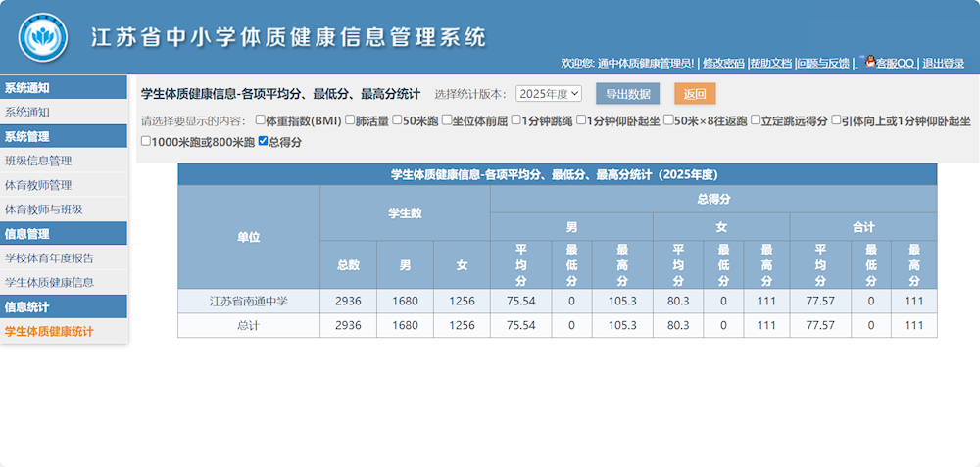The height and width of the screenshot is (467, 980).
Task: Click the 修改密码 link
Action: [723, 63]
